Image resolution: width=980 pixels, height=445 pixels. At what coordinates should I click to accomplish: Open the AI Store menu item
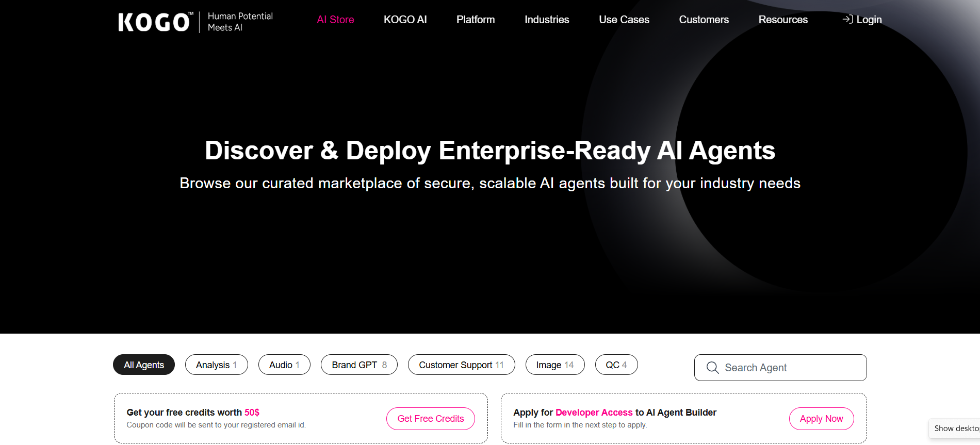pyautogui.click(x=335, y=20)
